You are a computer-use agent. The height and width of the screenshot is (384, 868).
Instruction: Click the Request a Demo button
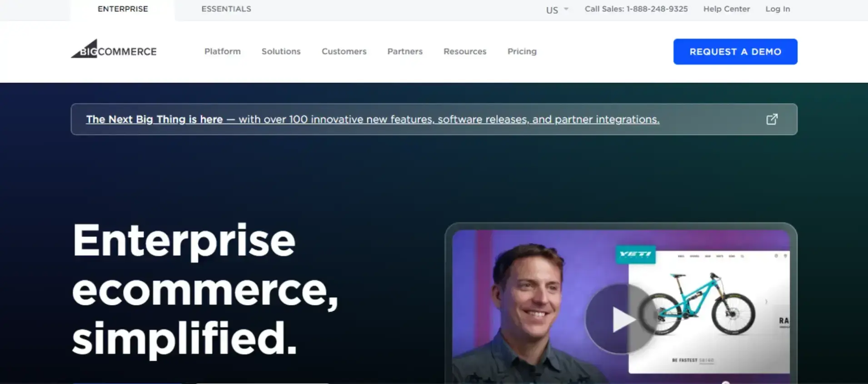coord(735,52)
